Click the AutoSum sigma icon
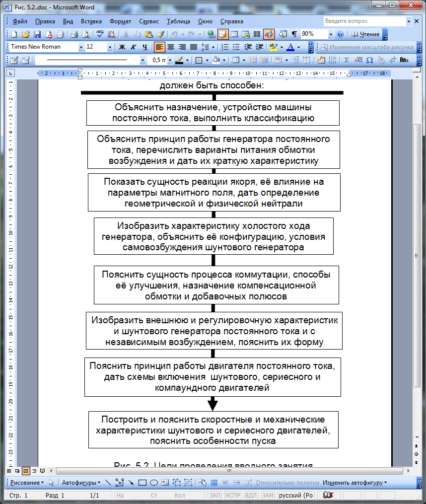 tap(347, 60)
